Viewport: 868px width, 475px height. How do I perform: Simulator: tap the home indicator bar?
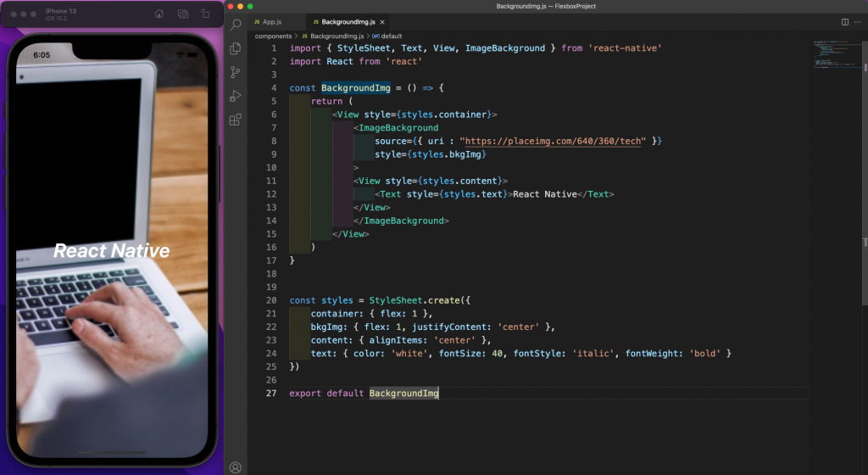(x=112, y=452)
